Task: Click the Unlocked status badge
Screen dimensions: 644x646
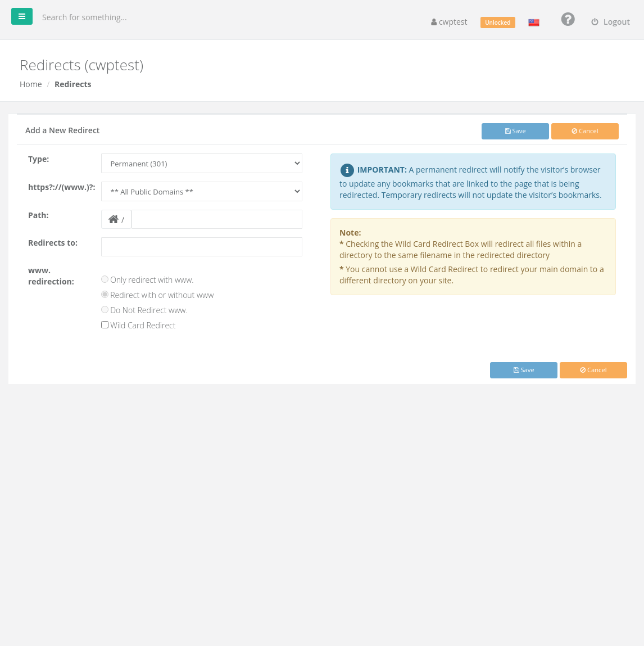Action: click(497, 22)
